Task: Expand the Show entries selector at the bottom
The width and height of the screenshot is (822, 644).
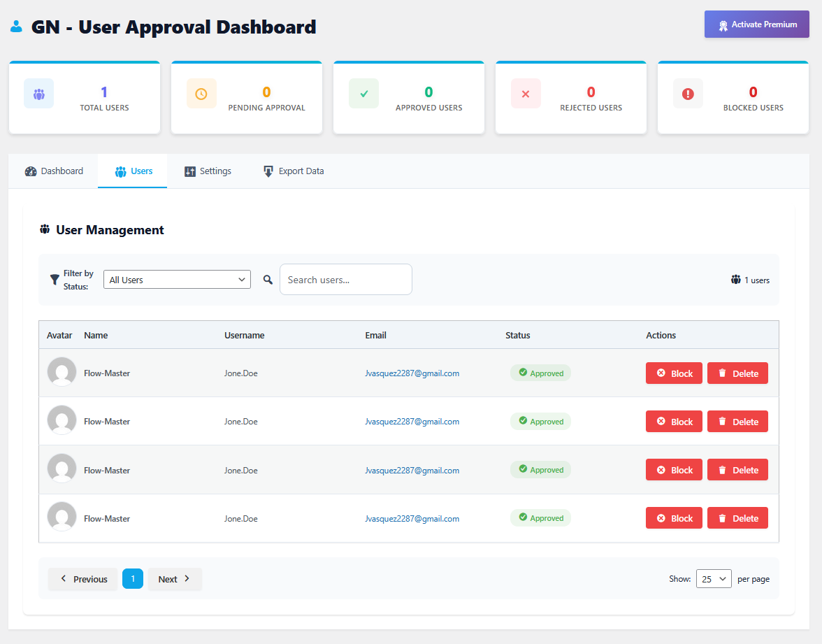Action: point(714,578)
